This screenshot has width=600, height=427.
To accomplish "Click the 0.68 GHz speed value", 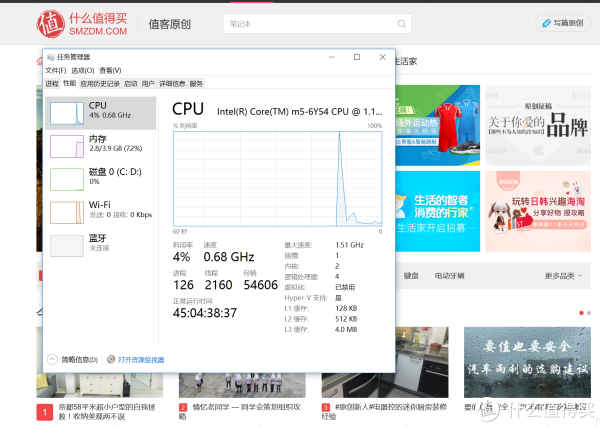I will click(x=229, y=257).
